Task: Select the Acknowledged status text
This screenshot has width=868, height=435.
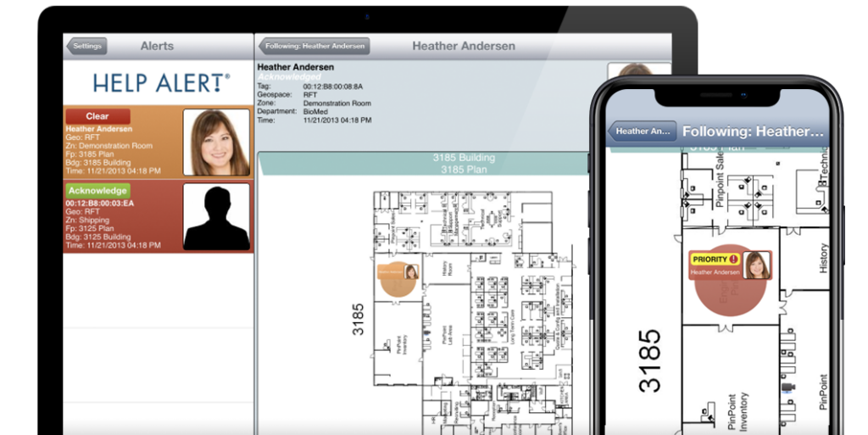Action: pos(289,76)
